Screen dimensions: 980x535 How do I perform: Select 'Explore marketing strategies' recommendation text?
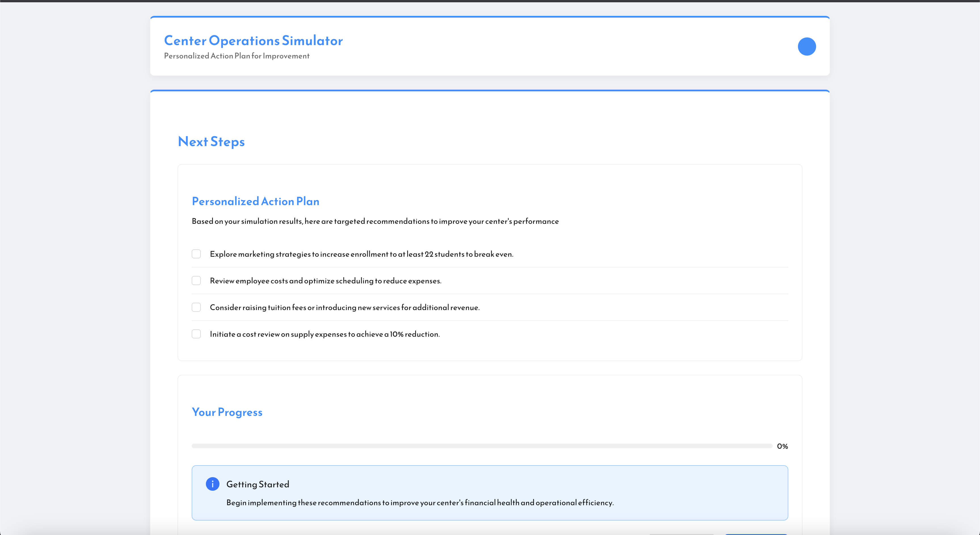tap(362, 254)
